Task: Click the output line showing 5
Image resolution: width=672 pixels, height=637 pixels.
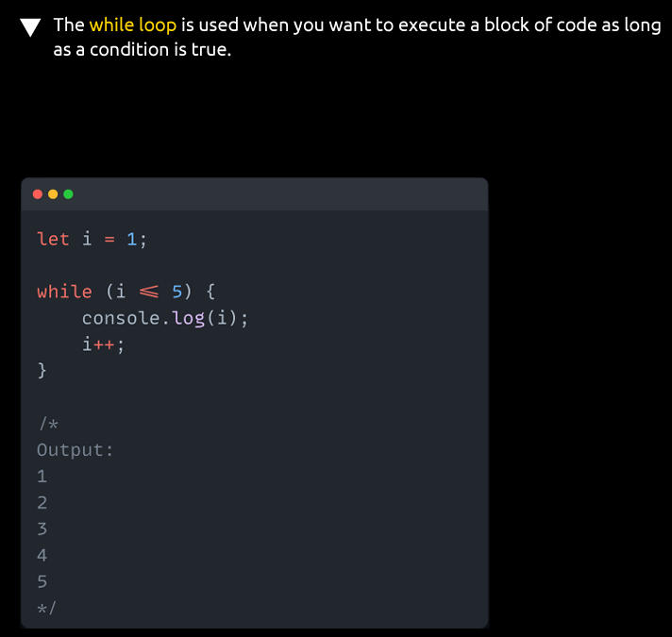Action: (x=42, y=581)
